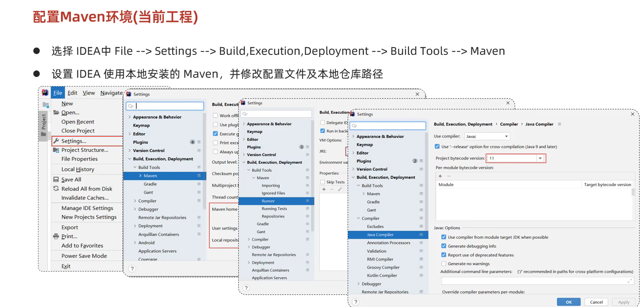644x307 pixels.
Task: Select the Annotation Processors tree item
Action: [388, 243]
